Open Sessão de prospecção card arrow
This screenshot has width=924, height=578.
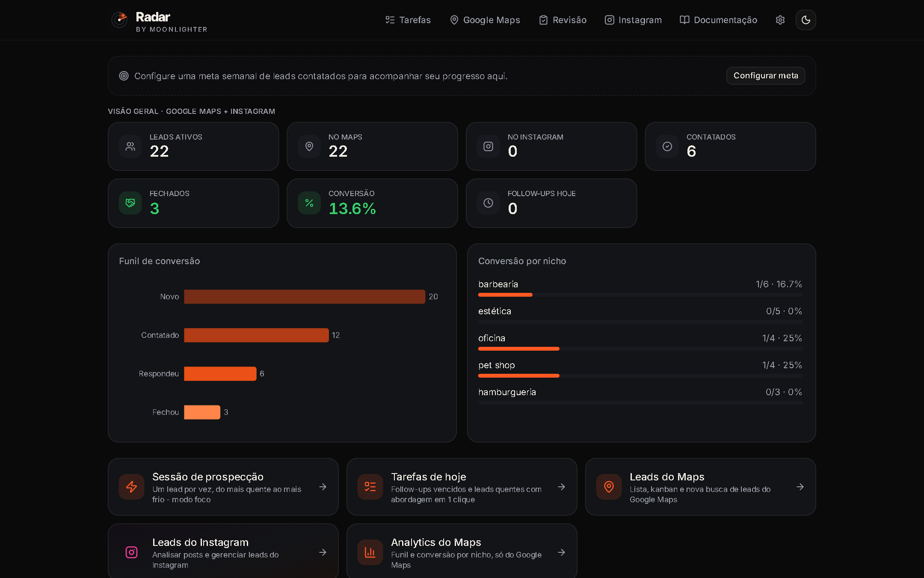coord(323,487)
